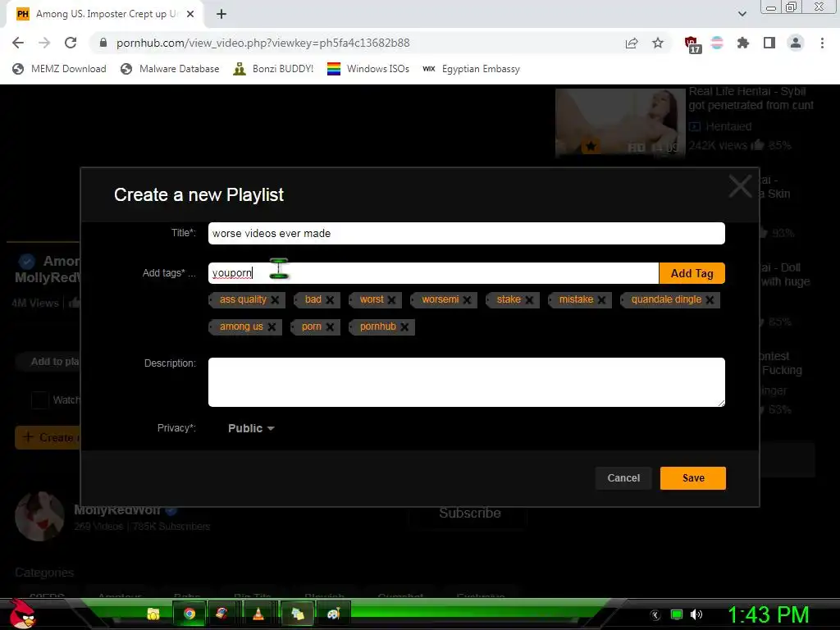Open the Bonzi BUDDY! bookmark

pyautogui.click(x=273, y=69)
